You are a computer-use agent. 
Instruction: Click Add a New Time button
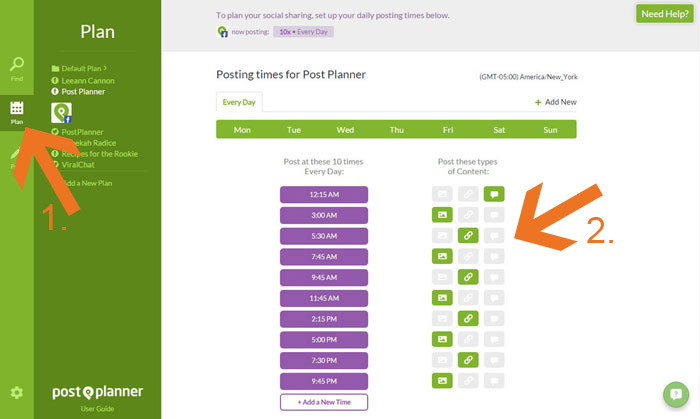click(x=324, y=402)
